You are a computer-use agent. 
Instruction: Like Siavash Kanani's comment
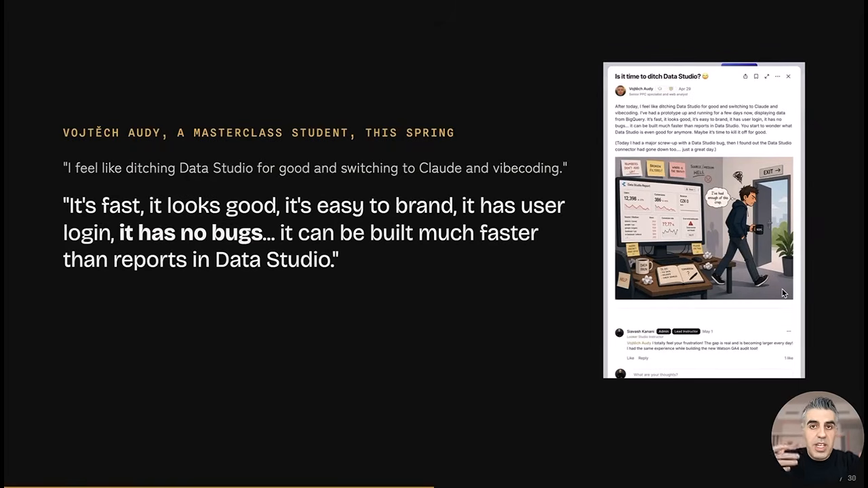tap(631, 358)
